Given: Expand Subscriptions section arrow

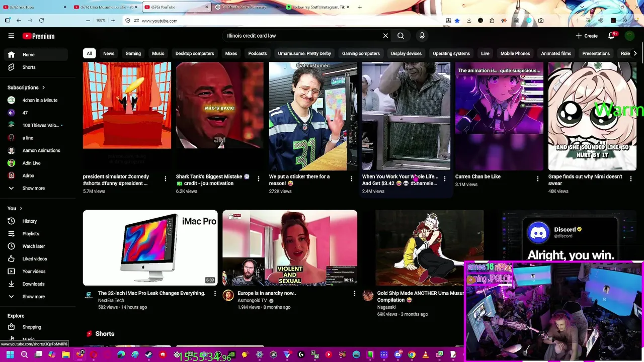Looking at the screenshot, I should 43,87.
